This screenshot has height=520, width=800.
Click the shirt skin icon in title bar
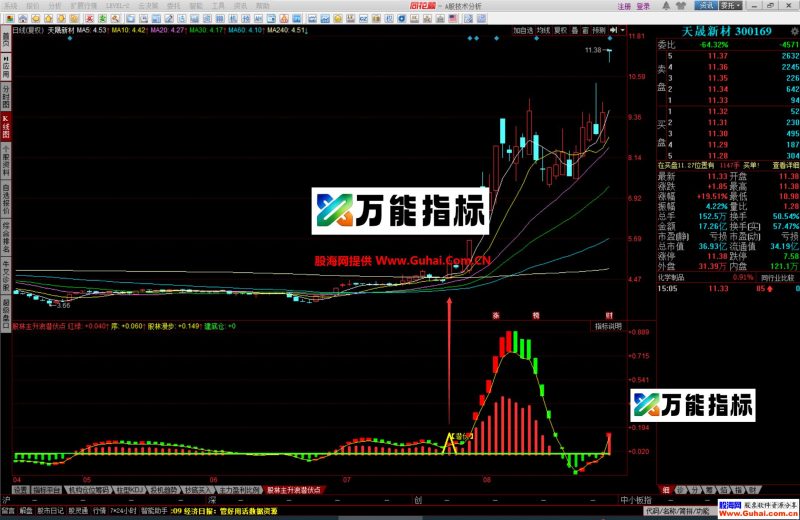[681, 6]
